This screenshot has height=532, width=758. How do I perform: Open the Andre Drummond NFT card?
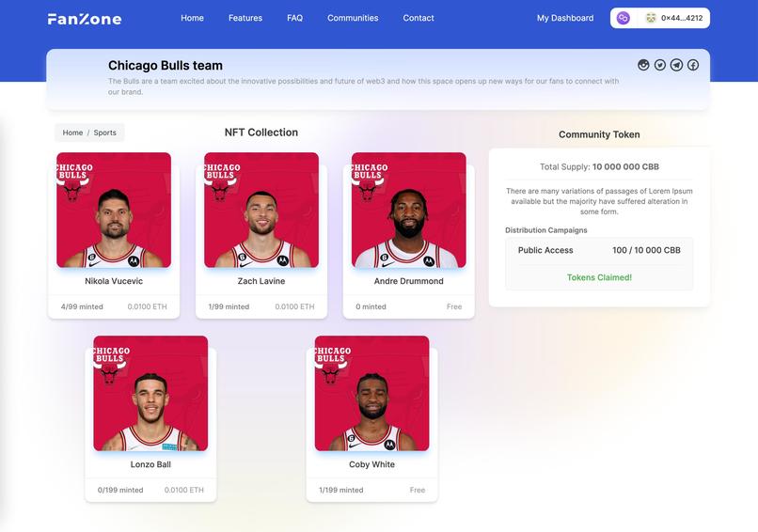pyautogui.click(x=408, y=235)
